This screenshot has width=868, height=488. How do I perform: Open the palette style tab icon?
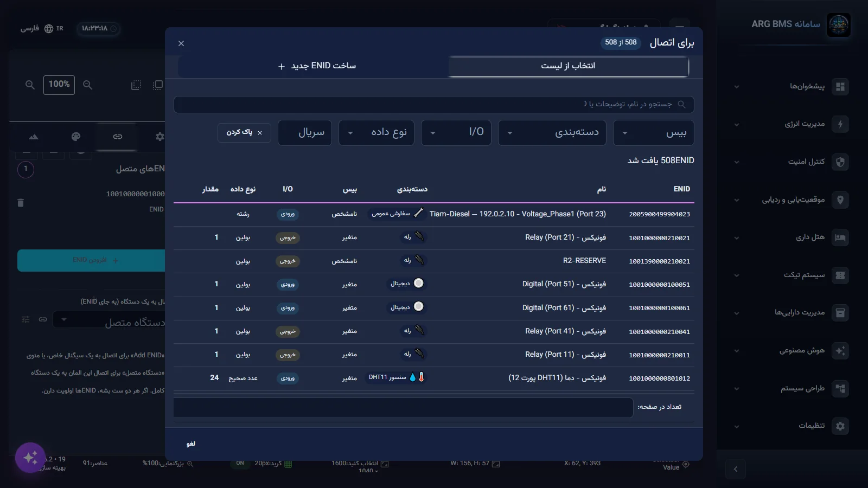76,137
